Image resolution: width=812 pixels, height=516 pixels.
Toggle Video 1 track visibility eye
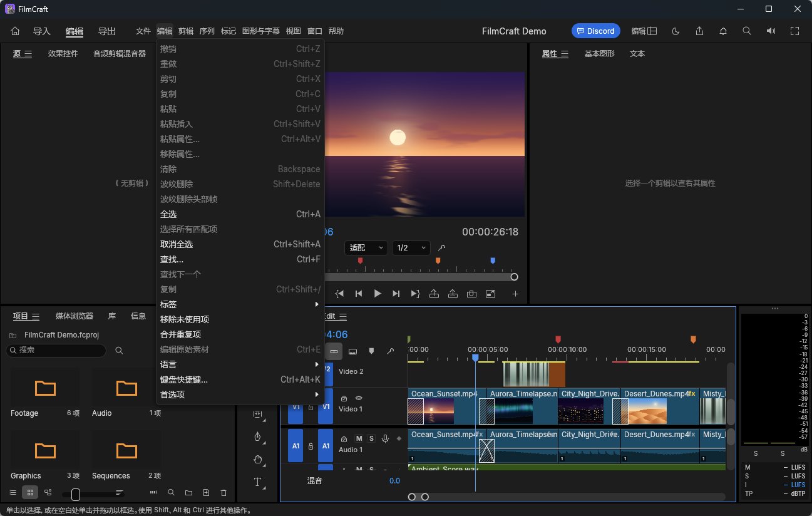pos(359,398)
